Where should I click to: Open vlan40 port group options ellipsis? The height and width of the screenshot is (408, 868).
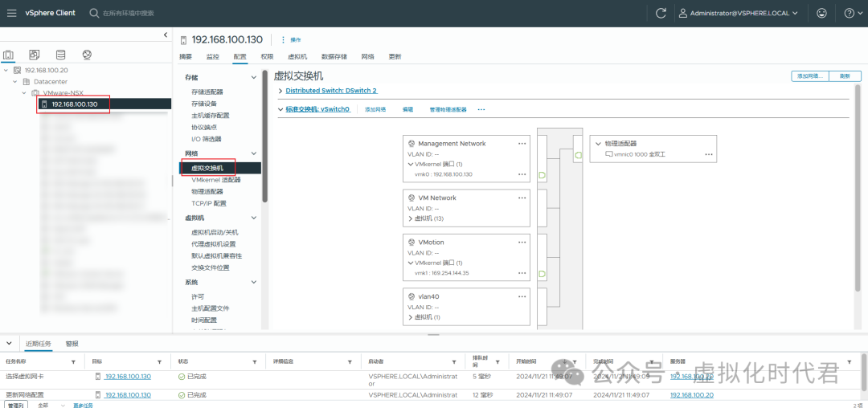522,296
